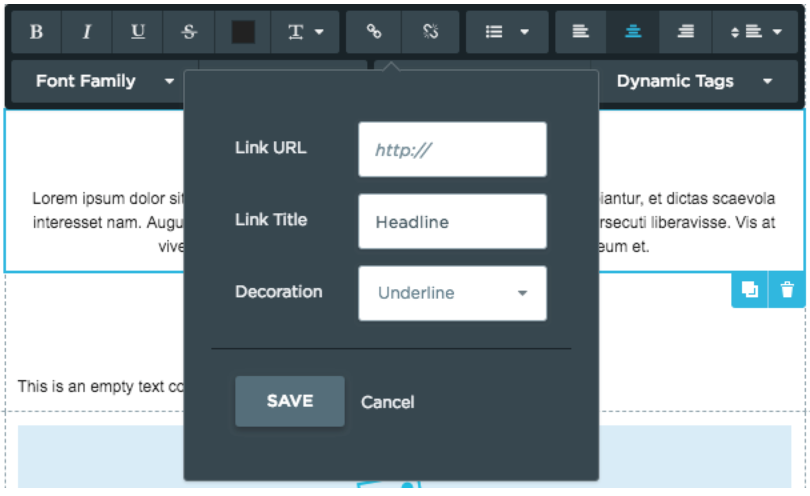Screen dimensions: 810x496
Task: Toggle bold formatting
Action: (x=37, y=32)
